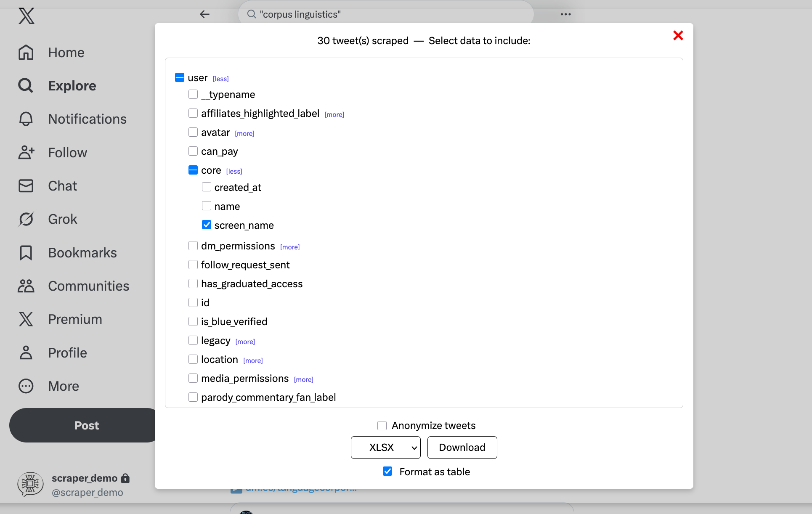Open the three-dots search options icon
The image size is (812, 514).
coord(565,14)
